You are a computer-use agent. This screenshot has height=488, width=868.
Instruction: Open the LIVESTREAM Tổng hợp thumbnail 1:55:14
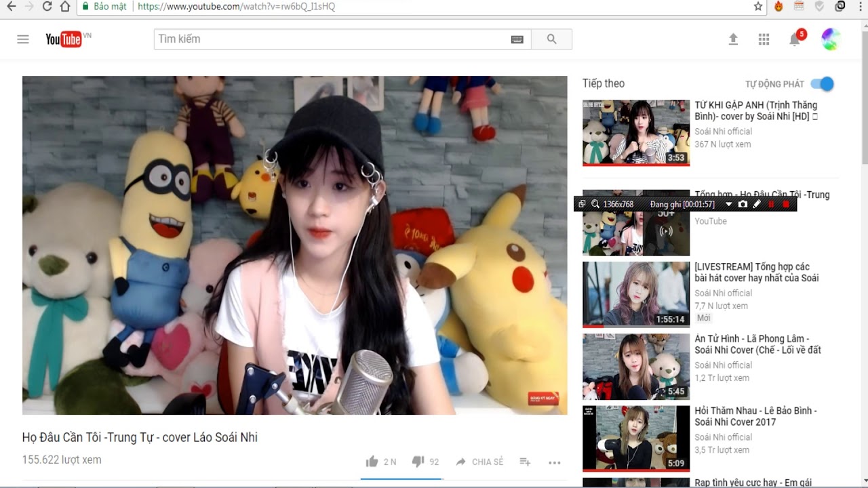(x=636, y=294)
